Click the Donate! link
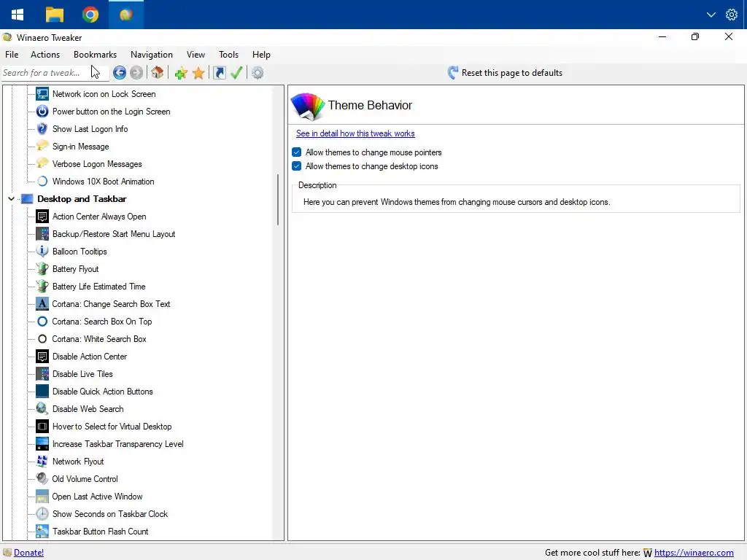The image size is (747, 560). point(28,553)
